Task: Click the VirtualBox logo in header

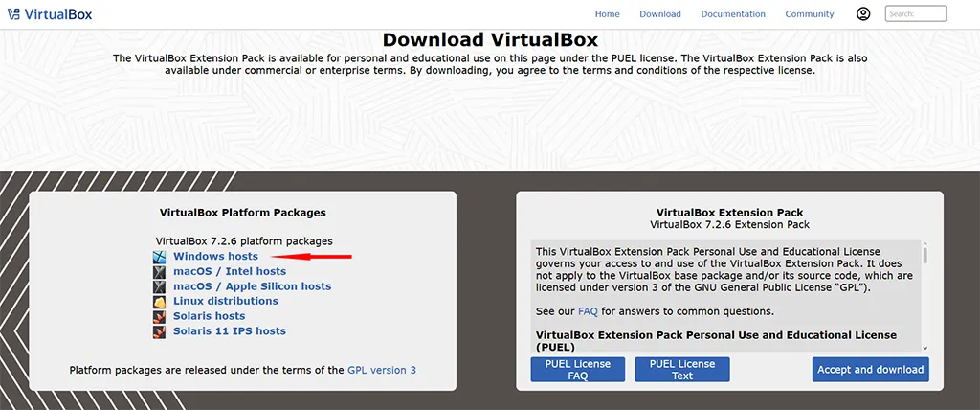Action: (x=14, y=13)
